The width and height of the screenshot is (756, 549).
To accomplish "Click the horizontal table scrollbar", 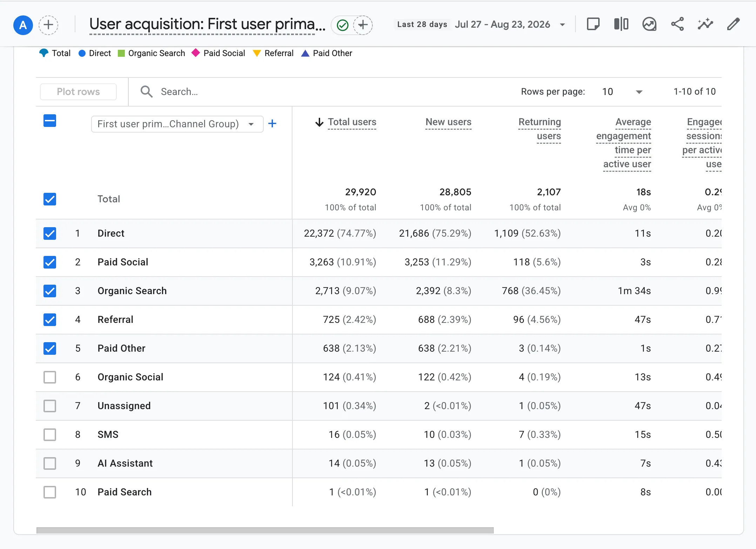I will point(265,530).
